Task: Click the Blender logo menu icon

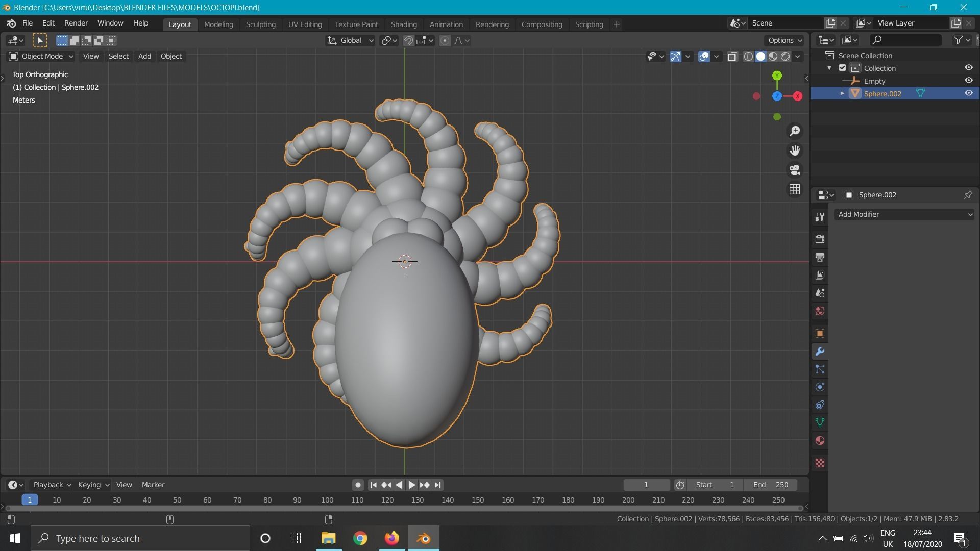Action: 11,23
